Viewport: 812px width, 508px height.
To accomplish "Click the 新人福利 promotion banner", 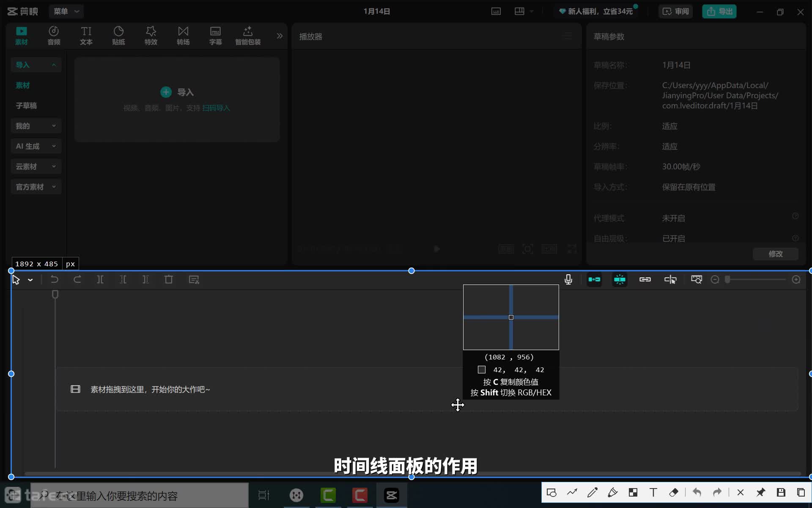I will click(596, 11).
